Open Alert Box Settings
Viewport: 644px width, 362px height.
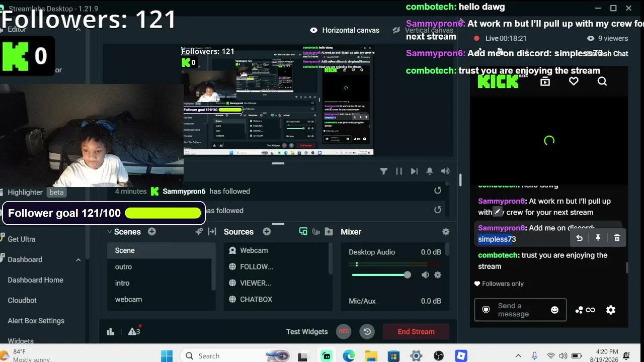(36, 321)
